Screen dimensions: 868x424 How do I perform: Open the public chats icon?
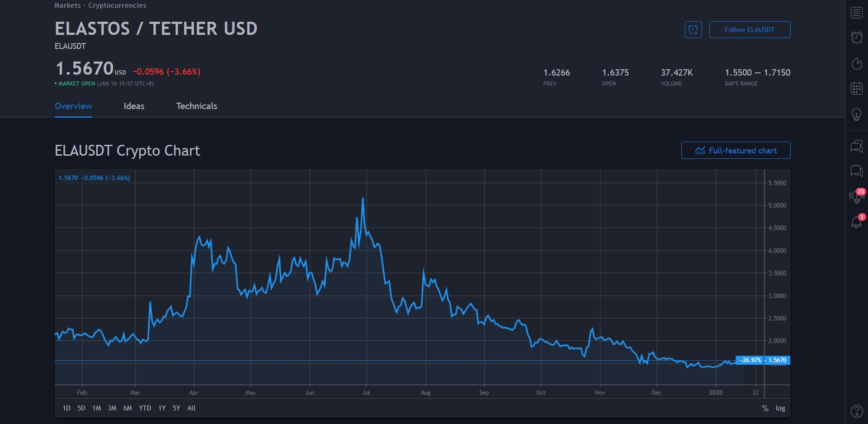pyautogui.click(x=857, y=146)
